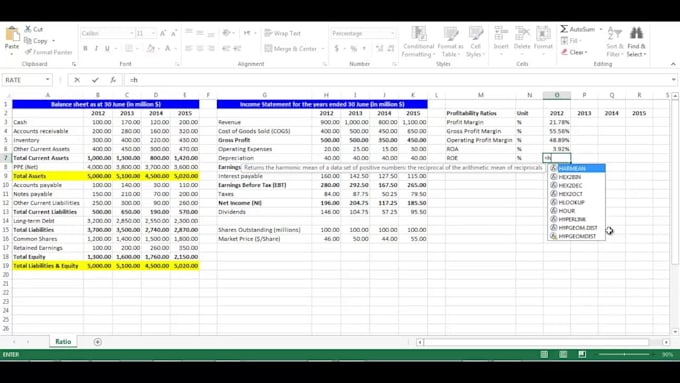
Task: Click the zoom slider in status bar
Action: (x=624, y=354)
